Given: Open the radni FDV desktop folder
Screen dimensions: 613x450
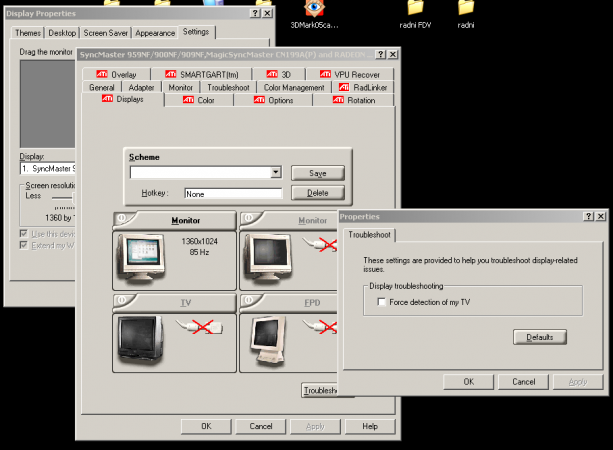Looking at the screenshot, I should coord(415,8).
